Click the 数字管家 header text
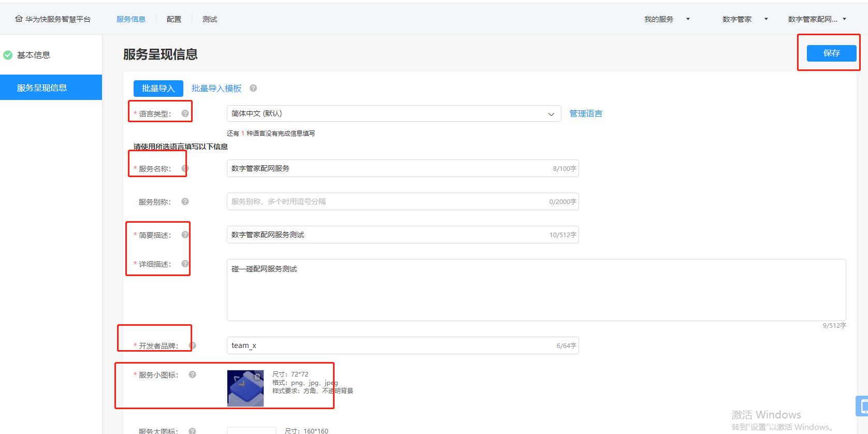This screenshot has width=868, height=434. [x=737, y=19]
